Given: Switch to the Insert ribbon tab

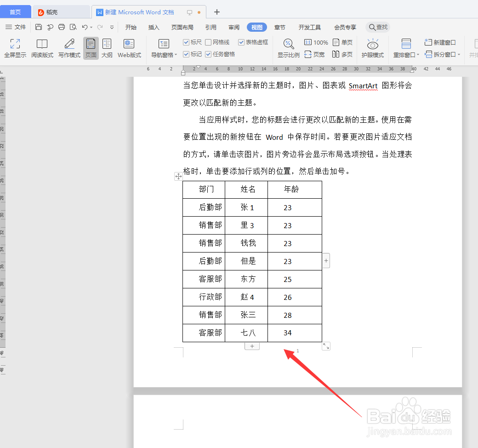Looking at the screenshot, I should 153,27.
